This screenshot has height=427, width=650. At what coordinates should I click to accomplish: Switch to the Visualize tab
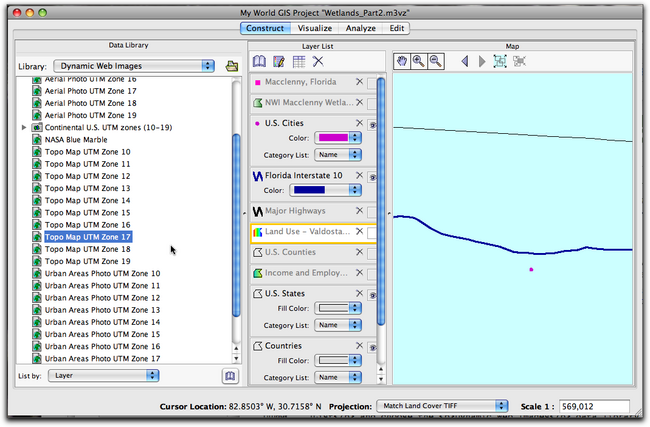coord(316,28)
